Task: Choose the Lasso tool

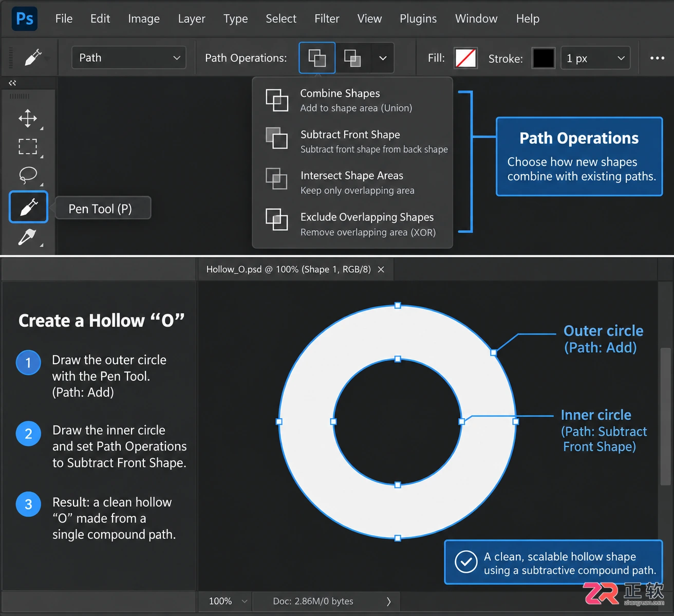Action: pyautogui.click(x=28, y=175)
